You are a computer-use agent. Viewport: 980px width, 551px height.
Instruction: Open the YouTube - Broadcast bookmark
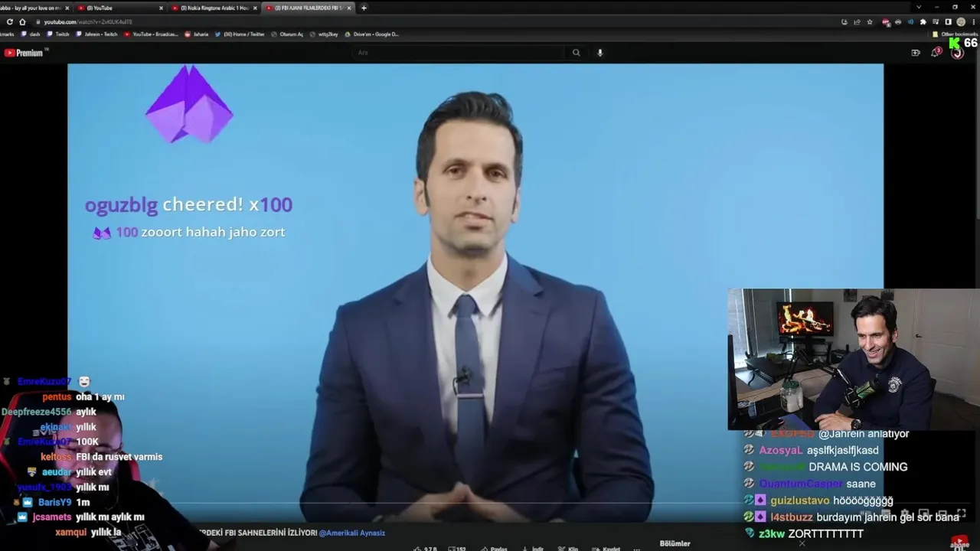tap(151, 34)
